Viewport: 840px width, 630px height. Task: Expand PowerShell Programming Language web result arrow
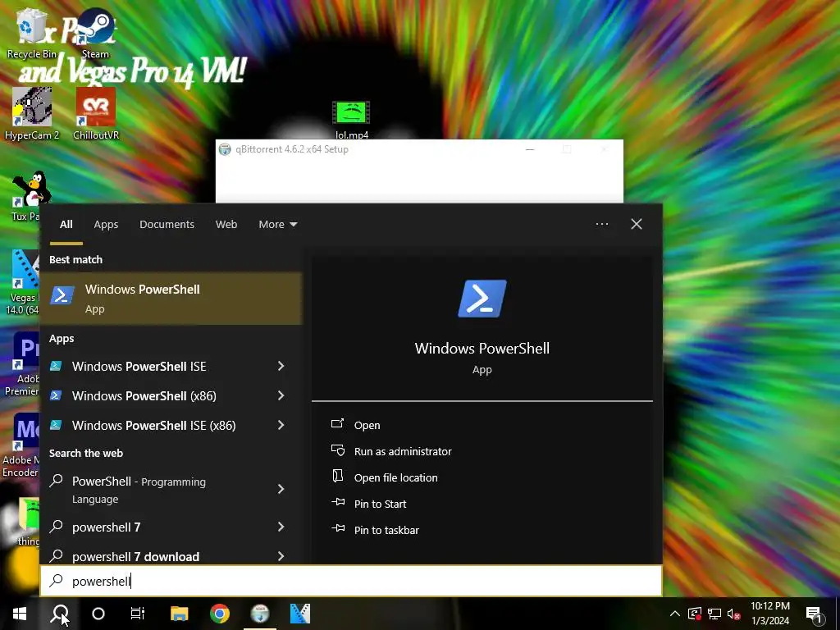click(x=281, y=489)
